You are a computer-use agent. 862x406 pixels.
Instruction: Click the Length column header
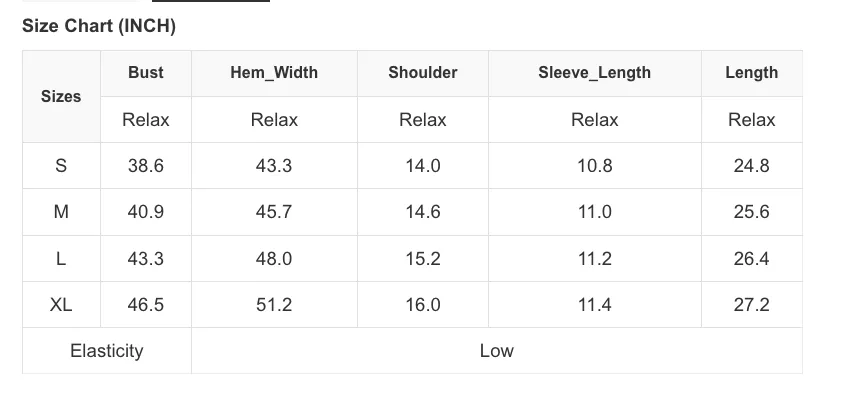coord(752,73)
